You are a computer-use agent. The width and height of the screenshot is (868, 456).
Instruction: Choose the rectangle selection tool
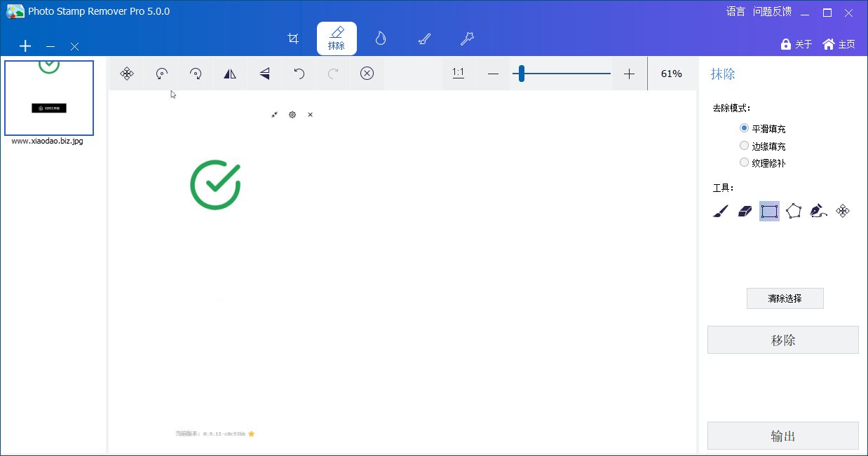[x=769, y=211]
